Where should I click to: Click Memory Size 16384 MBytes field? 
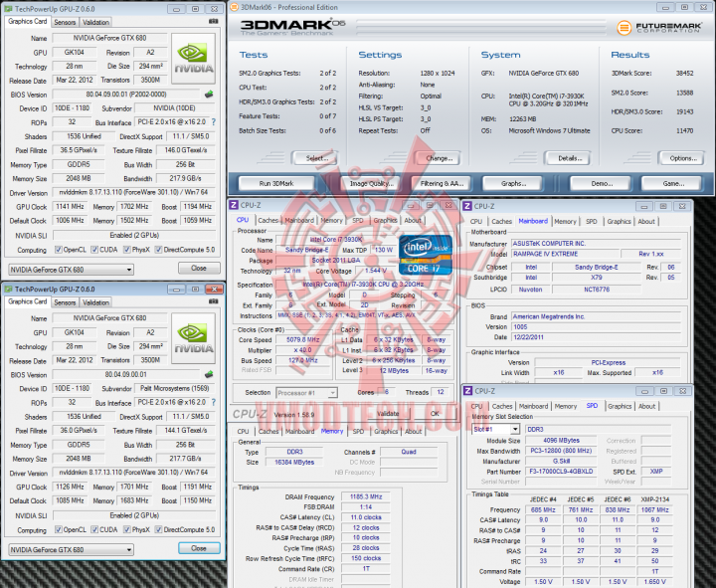[294, 462]
